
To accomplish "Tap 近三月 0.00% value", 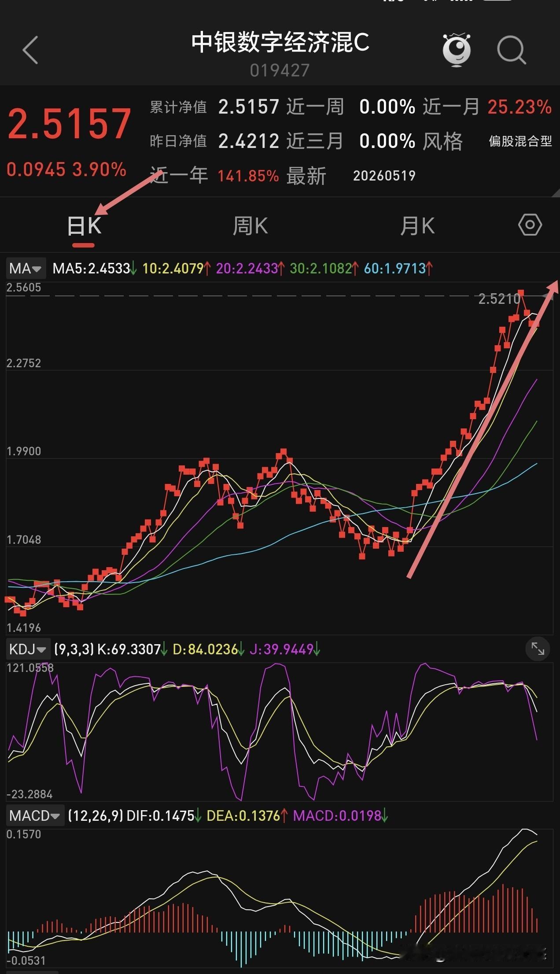I will pos(387,141).
